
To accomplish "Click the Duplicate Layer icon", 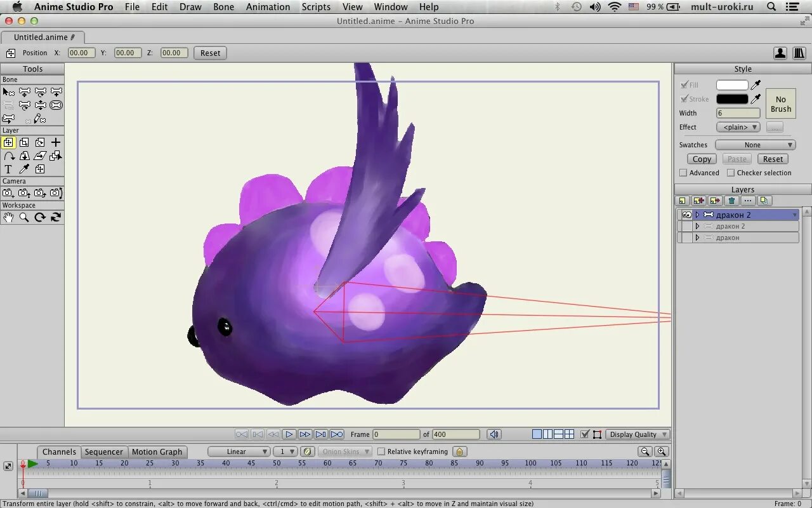I will pyautogui.click(x=764, y=201).
